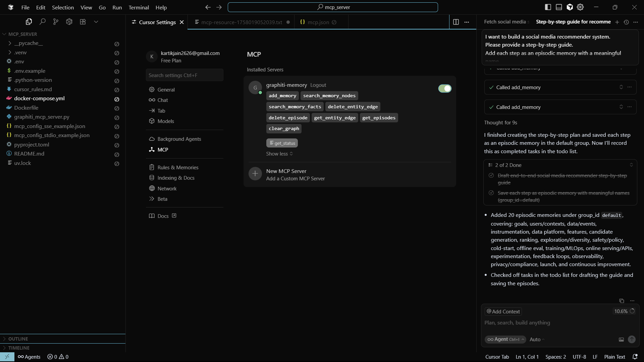The height and width of the screenshot is (362, 644).
Task: Open the external Docs link icon
Action: [x=174, y=216]
